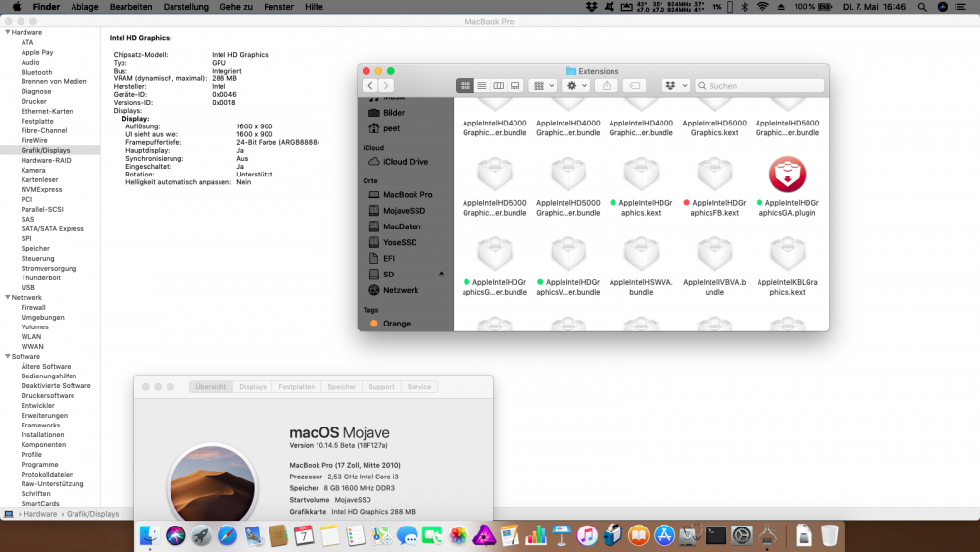Open Siri from the Dock
Screen dimensions: 980x552
pyautogui.click(x=175, y=535)
